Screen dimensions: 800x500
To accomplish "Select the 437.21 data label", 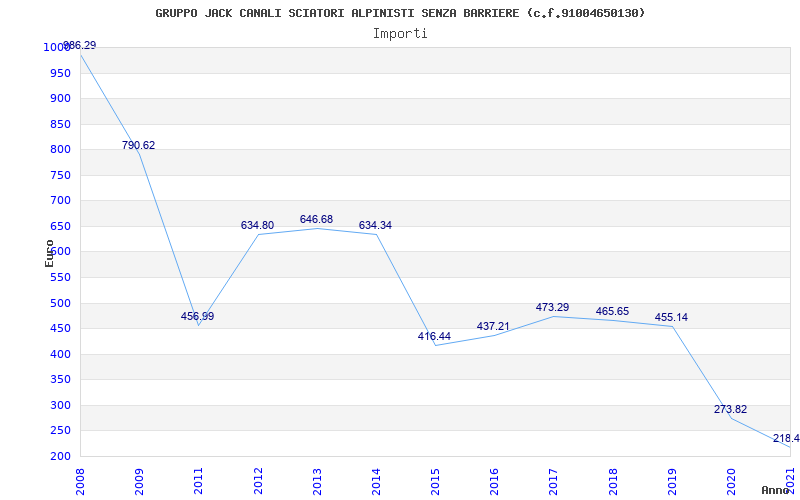I will tap(493, 326).
